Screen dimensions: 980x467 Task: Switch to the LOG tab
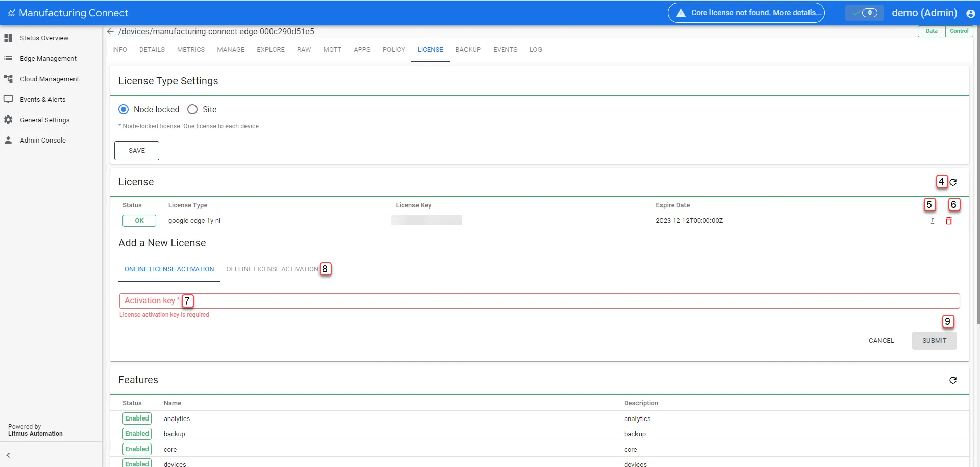coord(536,50)
